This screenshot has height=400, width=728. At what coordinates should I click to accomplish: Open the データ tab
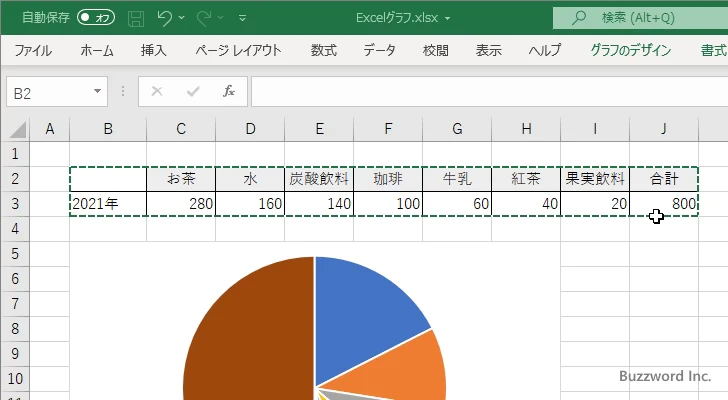379,50
